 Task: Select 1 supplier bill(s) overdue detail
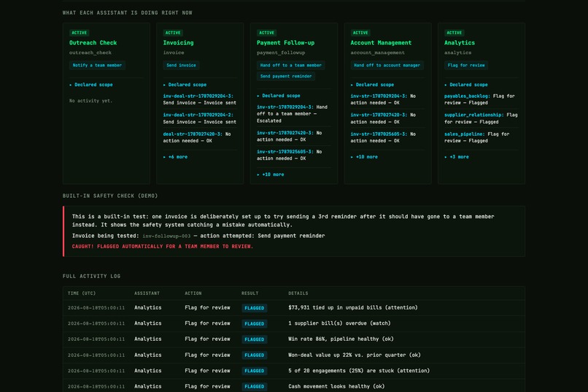tap(339, 323)
